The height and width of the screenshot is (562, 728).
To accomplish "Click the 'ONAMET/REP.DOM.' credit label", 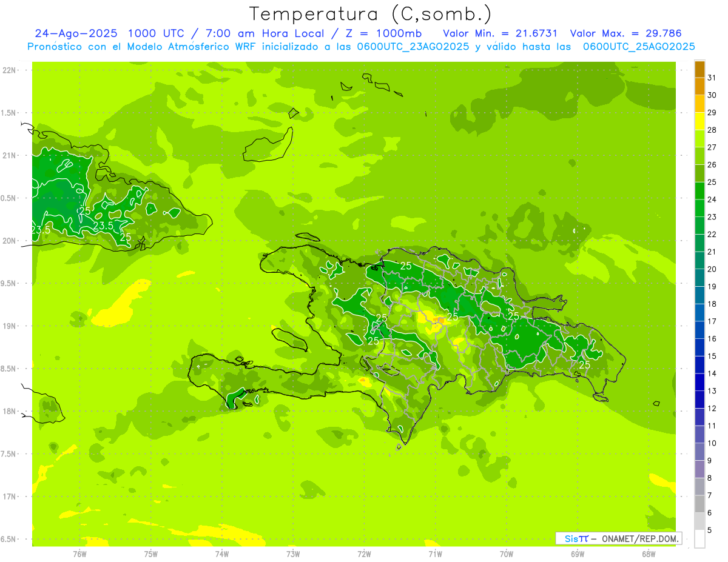I will (x=640, y=538).
